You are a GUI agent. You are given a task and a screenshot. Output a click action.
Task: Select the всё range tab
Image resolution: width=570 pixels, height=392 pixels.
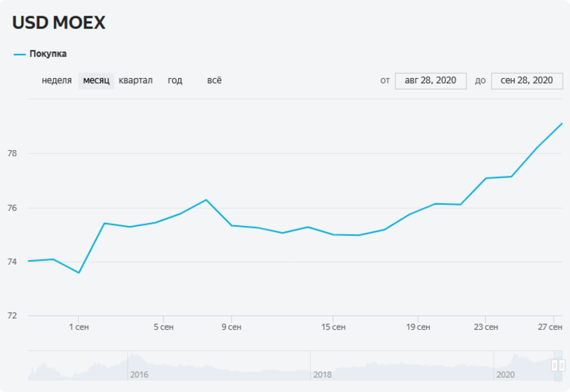214,80
